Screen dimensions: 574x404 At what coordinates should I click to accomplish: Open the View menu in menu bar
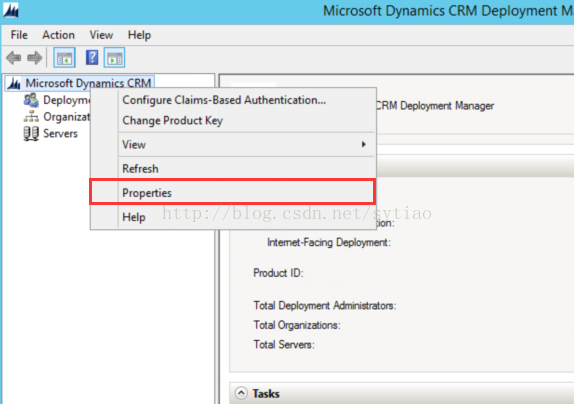pos(101,35)
